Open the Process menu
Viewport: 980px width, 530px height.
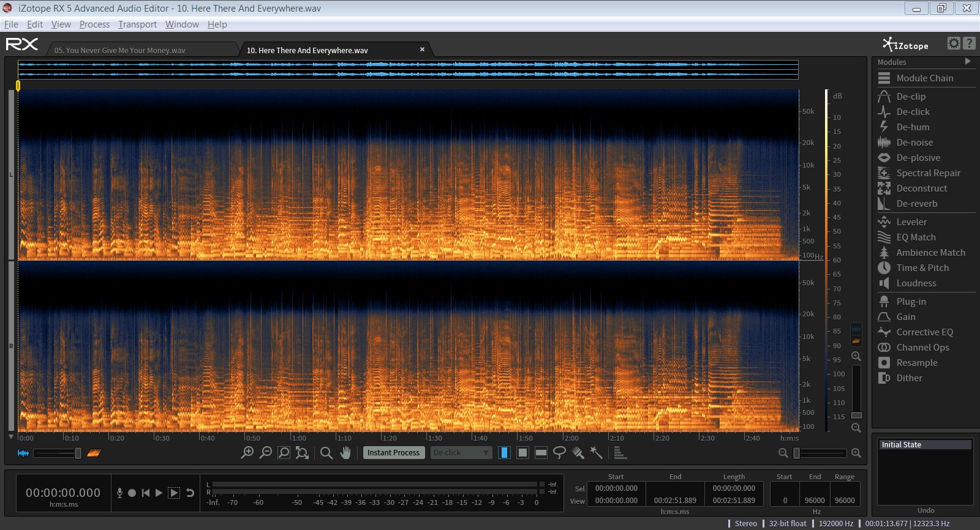94,24
